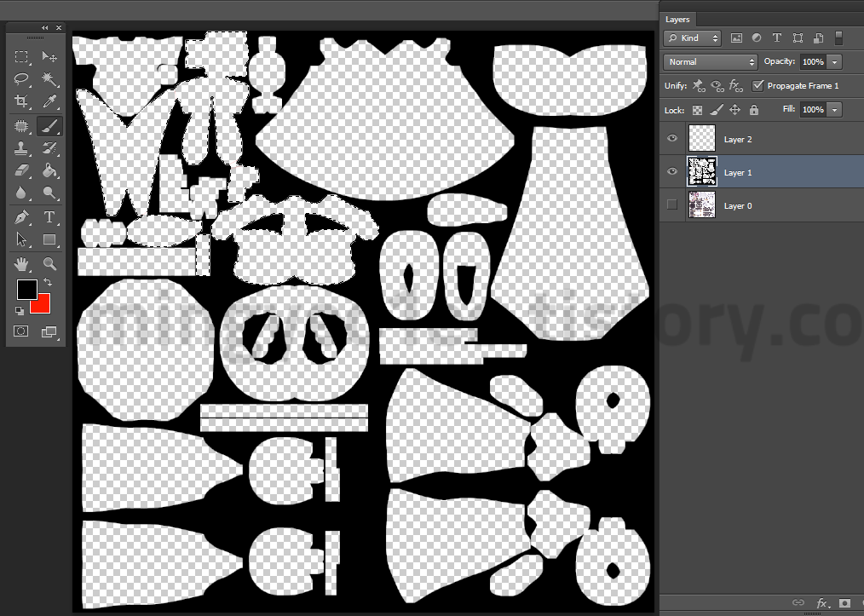The width and height of the screenshot is (864, 616).
Task: Filter layers by pixel layers
Action: click(x=736, y=38)
